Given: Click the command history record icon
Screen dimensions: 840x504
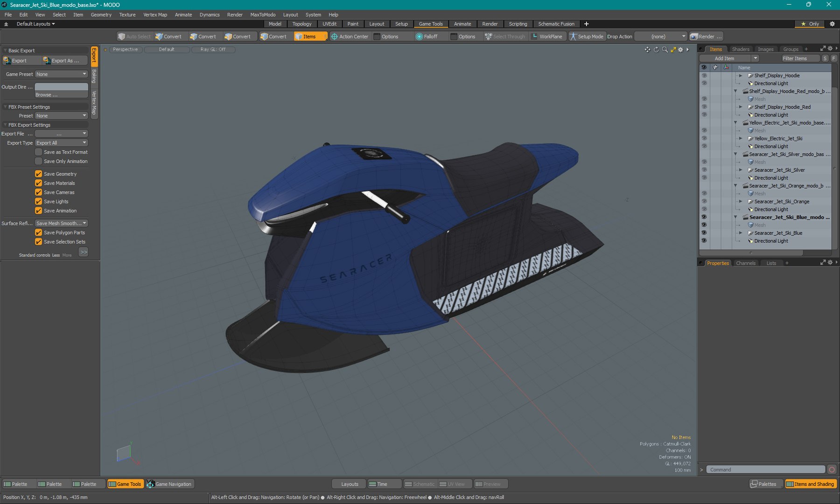Looking at the screenshot, I should tap(832, 469).
